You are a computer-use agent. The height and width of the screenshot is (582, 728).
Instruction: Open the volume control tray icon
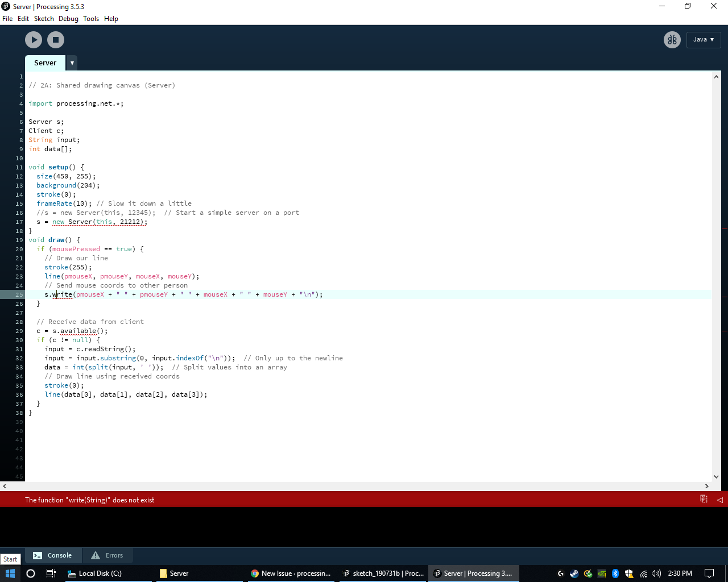pyautogui.click(x=656, y=573)
